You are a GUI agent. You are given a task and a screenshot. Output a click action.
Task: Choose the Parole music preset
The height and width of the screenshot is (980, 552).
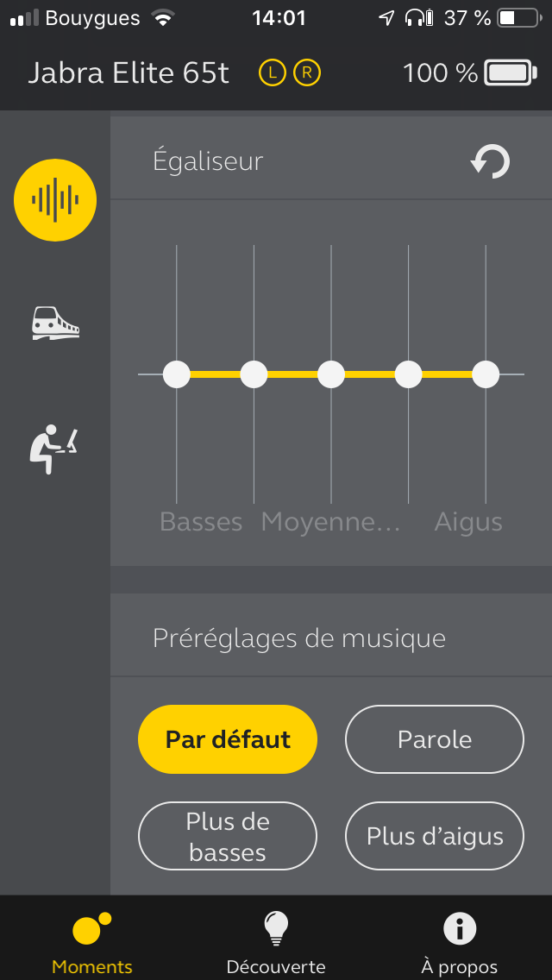click(435, 739)
